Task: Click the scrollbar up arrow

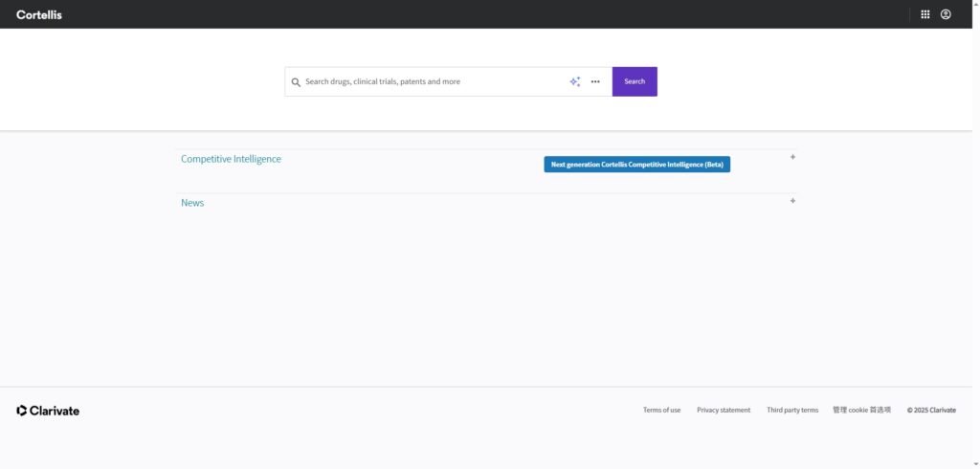Action: click(x=974, y=5)
